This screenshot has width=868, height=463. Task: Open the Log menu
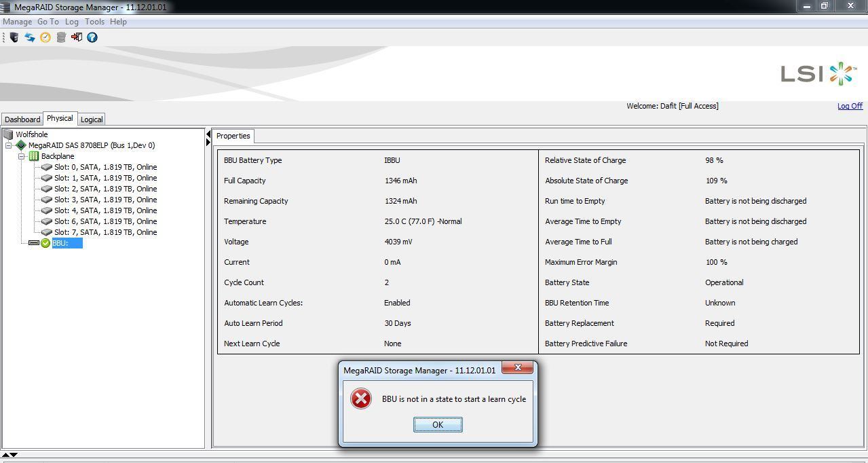(x=72, y=22)
